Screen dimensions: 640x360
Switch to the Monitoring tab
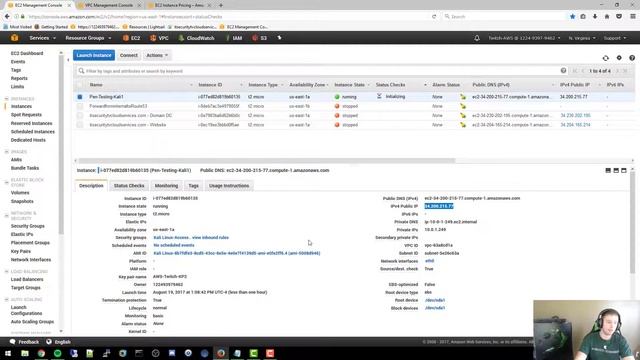pyautogui.click(x=166, y=186)
